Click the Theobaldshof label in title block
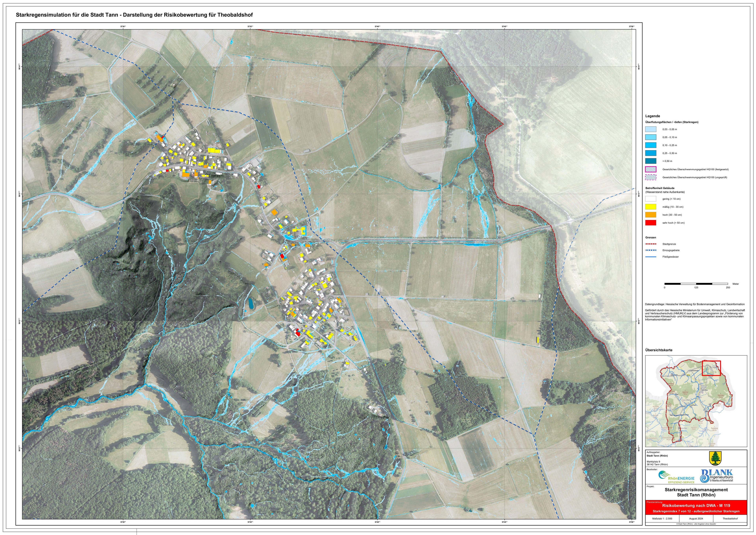The image size is (756, 535). click(730, 518)
